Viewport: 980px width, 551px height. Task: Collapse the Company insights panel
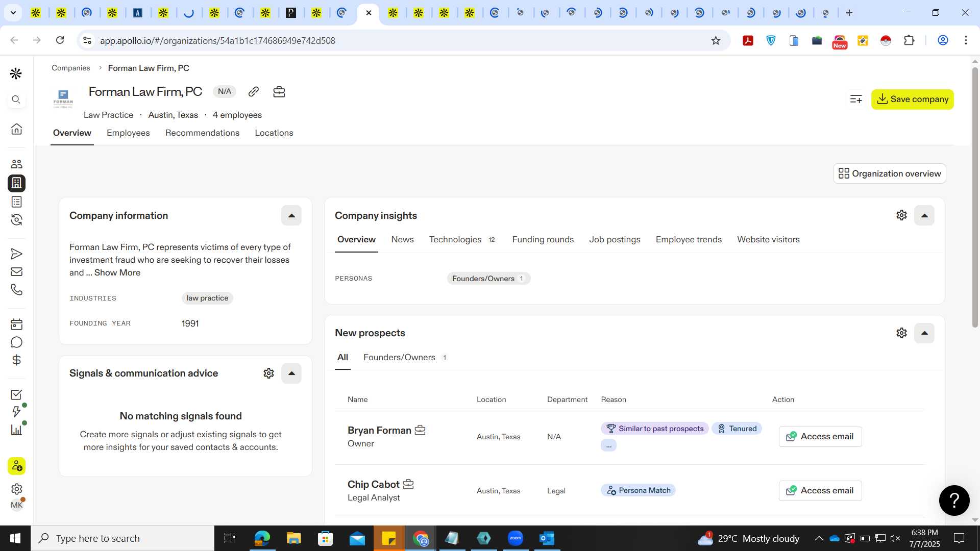(x=924, y=215)
